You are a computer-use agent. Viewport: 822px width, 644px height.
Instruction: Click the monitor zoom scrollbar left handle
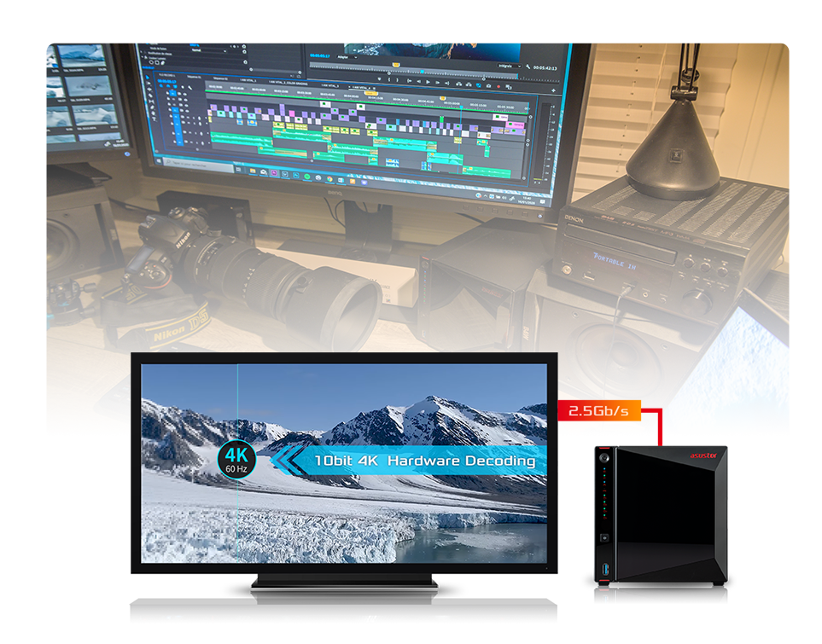pos(389,73)
